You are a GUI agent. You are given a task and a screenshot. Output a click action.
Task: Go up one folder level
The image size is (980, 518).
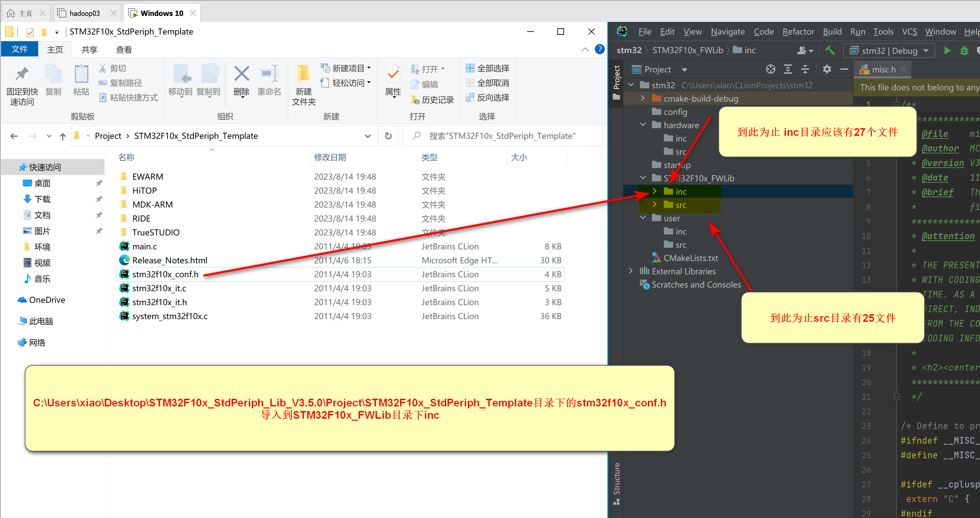click(63, 136)
